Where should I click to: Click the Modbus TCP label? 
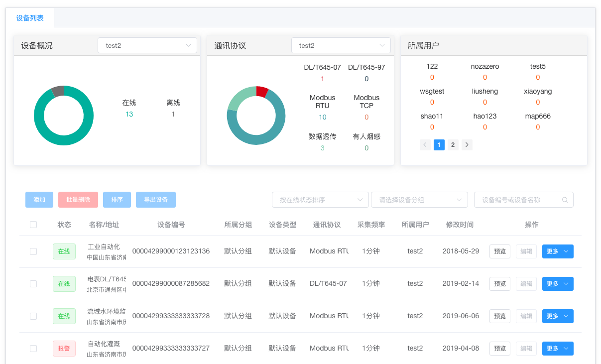pyautogui.click(x=366, y=102)
